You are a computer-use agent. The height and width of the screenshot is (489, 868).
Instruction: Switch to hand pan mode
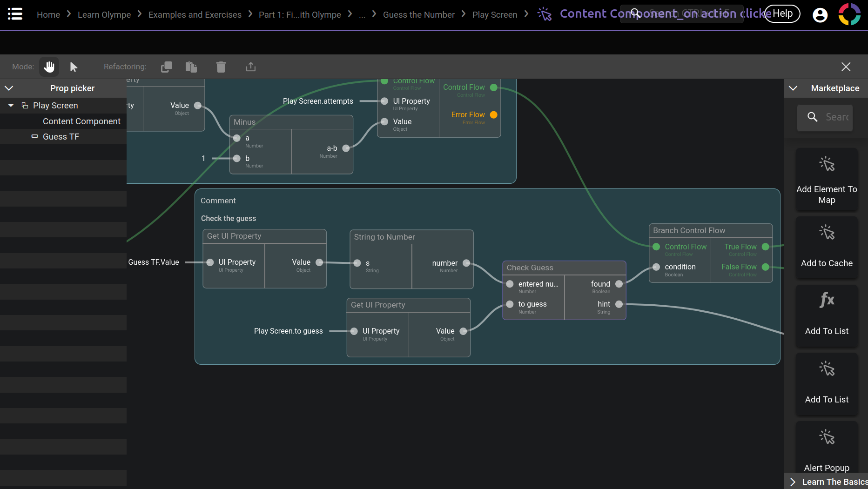[x=49, y=67]
